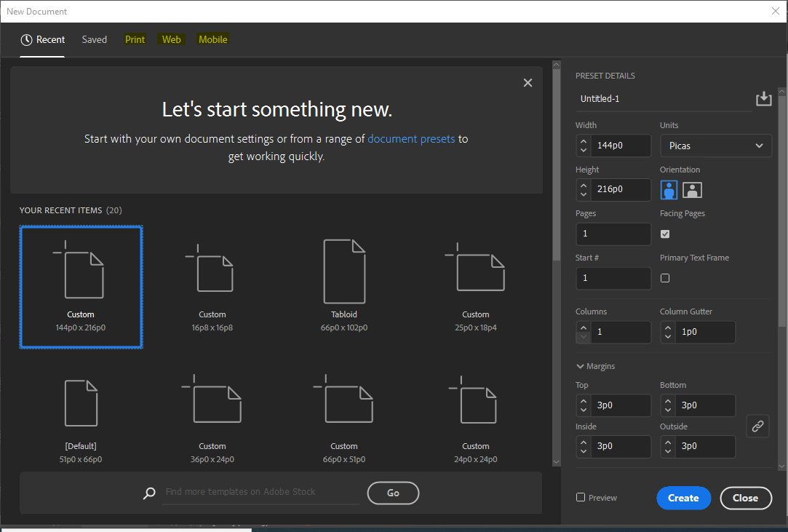Dismiss the welcome banner with X icon

(528, 83)
